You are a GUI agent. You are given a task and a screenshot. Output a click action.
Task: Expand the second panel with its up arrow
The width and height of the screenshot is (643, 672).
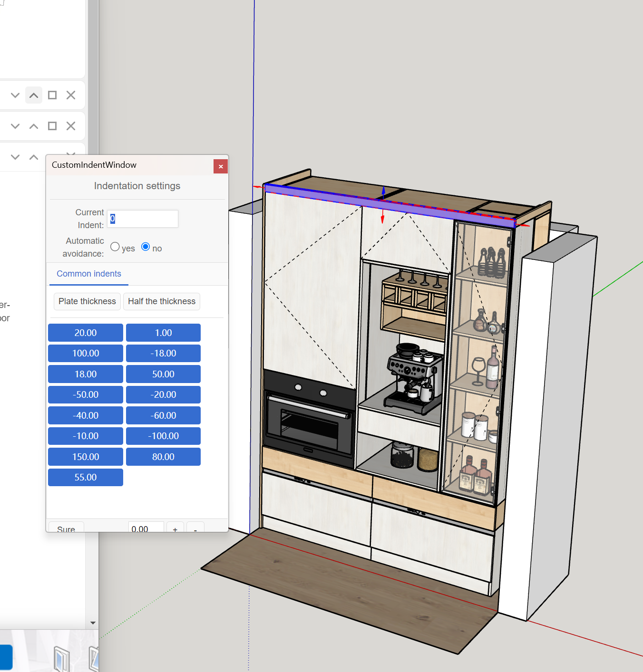[33, 126]
